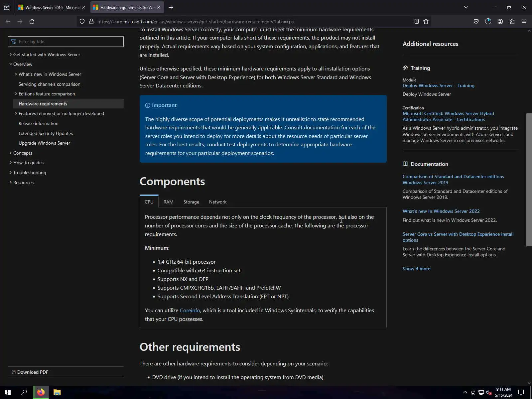Open Servicing channels comparison
532x399 pixels.
50,84
